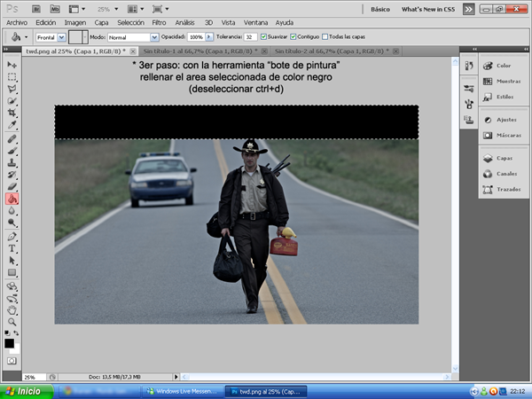Viewport: 532px width, 399px height.
Task: Click the Tolerancia input field
Action: click(x=251, y=37)
